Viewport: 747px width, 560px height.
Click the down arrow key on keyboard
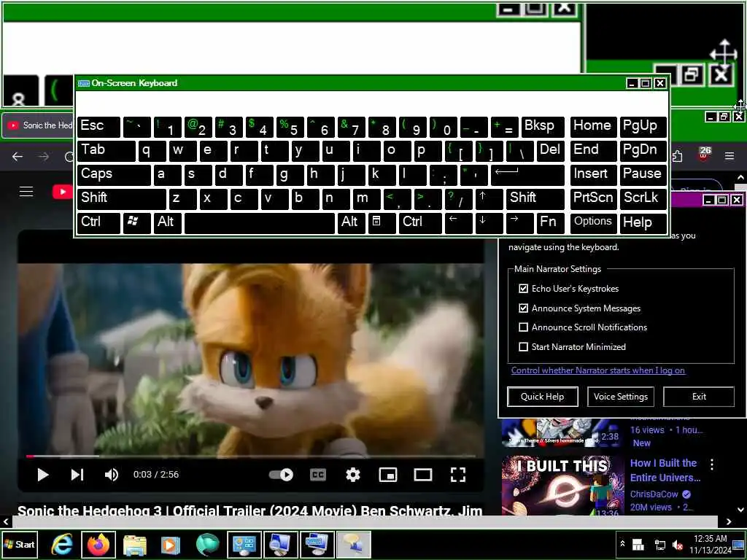[489, 222]
